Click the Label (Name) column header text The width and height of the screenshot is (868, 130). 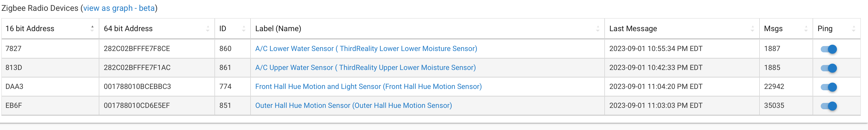278,29
